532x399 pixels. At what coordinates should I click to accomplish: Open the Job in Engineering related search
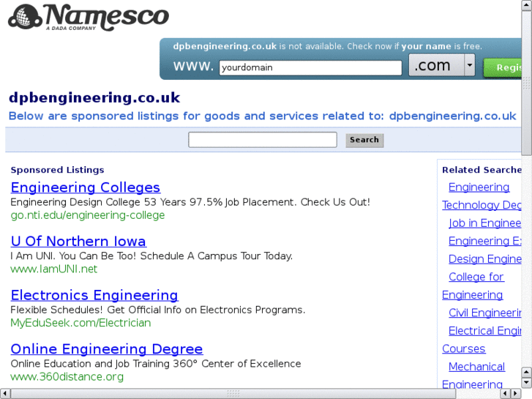coord(485,223)
